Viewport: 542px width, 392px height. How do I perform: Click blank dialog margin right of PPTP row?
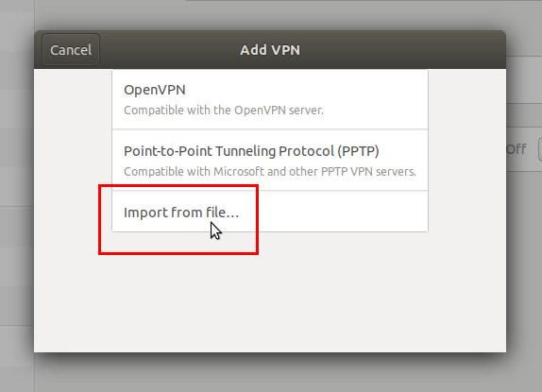point(467,160)
